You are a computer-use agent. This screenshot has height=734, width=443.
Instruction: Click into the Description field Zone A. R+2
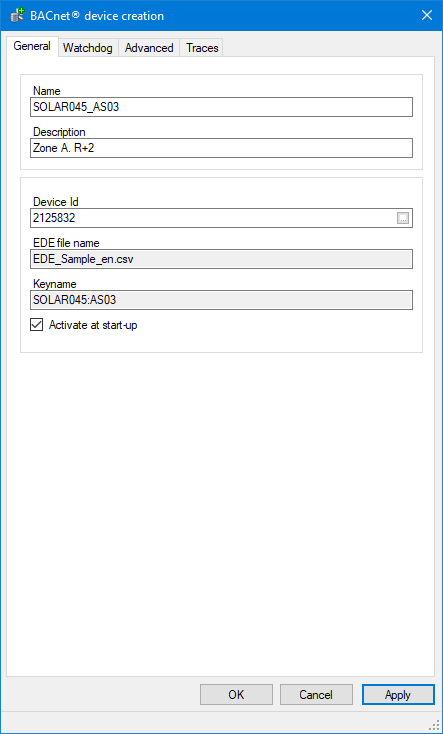click(221, 148)
